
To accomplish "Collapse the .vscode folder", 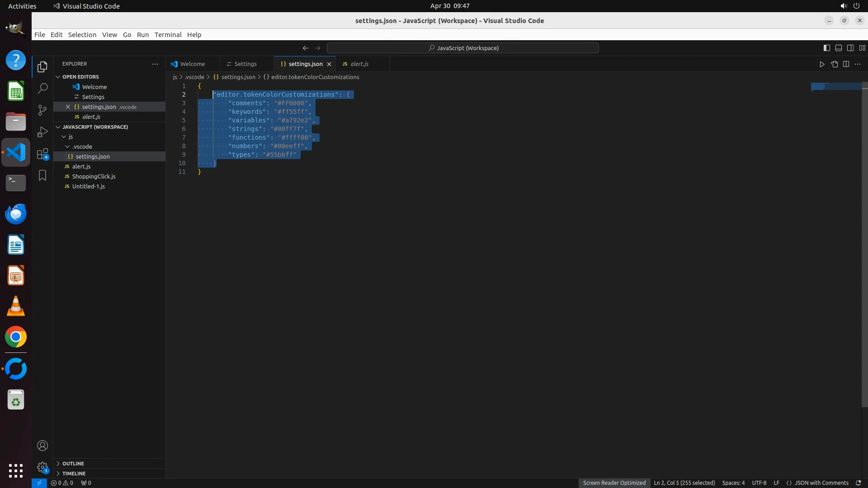I will 82,146.
